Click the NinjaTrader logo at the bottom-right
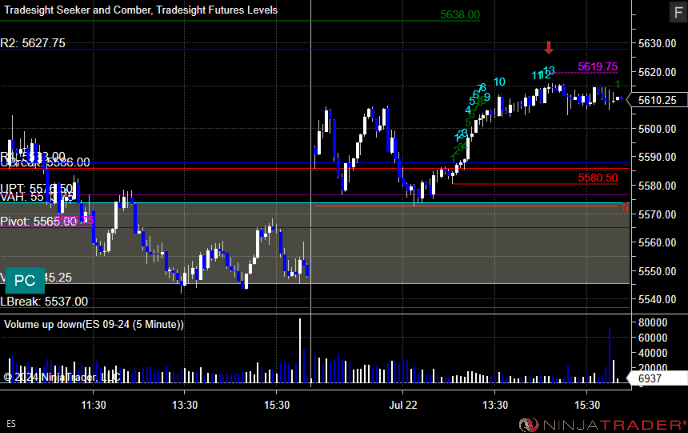 tap(603, 425)
